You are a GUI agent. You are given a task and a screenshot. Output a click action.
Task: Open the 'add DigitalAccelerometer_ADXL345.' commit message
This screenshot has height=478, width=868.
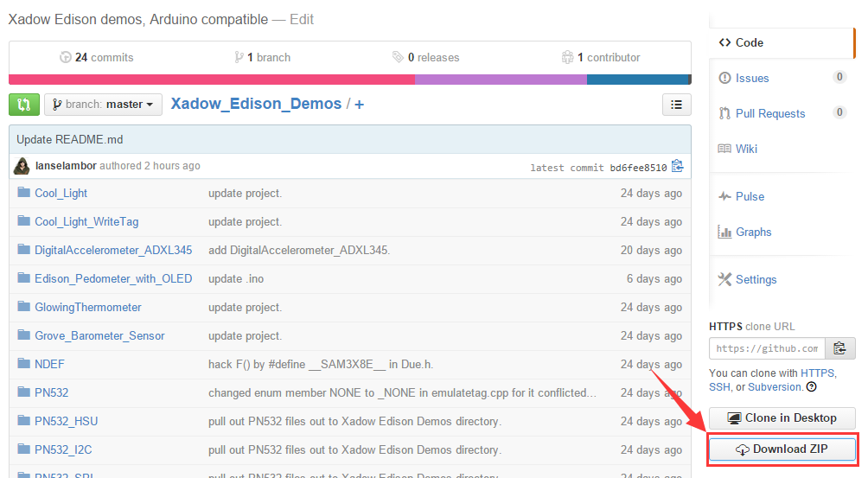(299, 250)
